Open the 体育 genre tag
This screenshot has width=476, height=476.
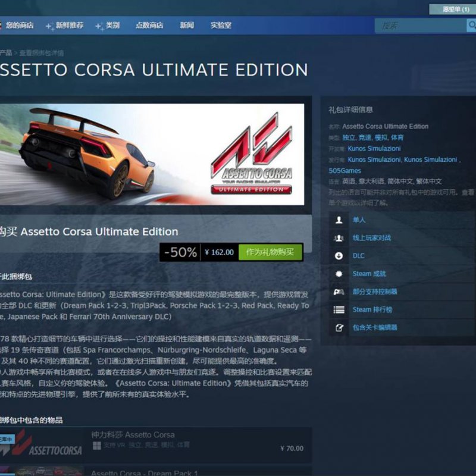click(x=397, y=137)
